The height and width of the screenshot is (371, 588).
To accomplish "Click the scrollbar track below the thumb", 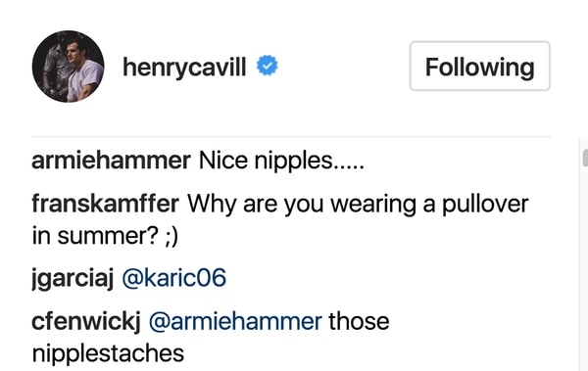I will (584, 270).
